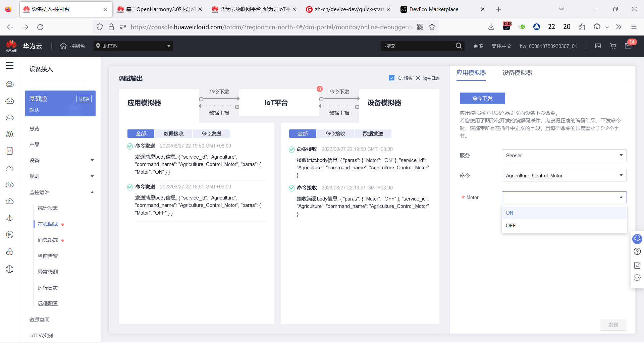Click the globe icon in left sidebar
Screen dimensions: 644x343
pyautogui.click(x=10, y=269)
